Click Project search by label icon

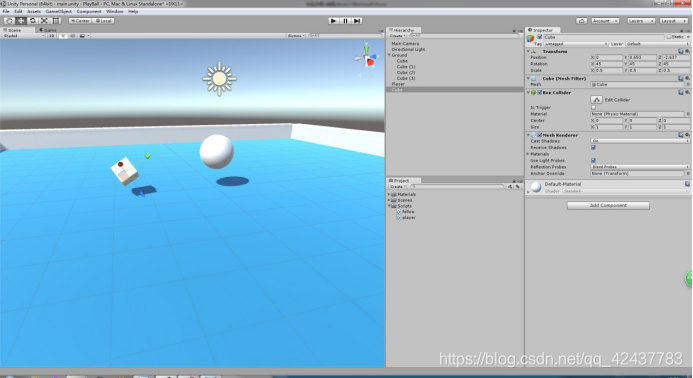(518, 187)
